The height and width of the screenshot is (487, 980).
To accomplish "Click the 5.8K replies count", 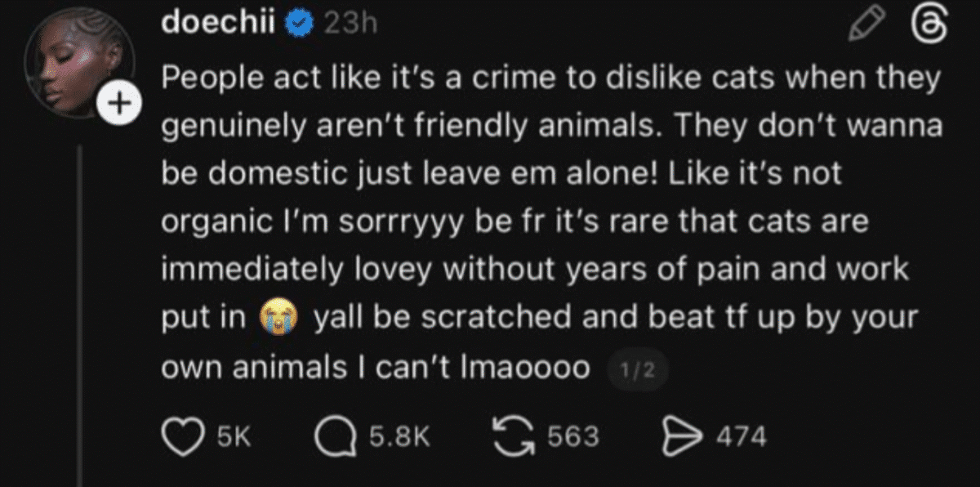I will [399, 436].
